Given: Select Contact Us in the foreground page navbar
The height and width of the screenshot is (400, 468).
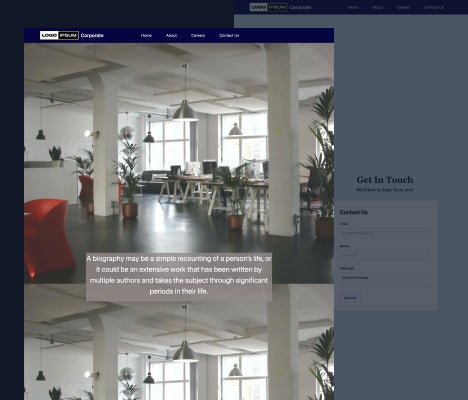Looking at the screenshot, I should coord(229,35).
